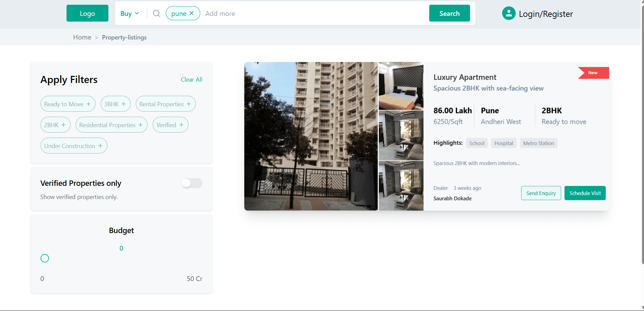
Task: Click the plus icon on Residential Properties
Action: [140, 125]
